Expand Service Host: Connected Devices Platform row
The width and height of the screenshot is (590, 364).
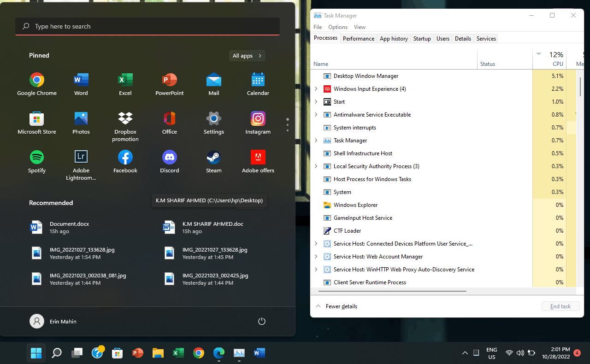coord(316,244)
